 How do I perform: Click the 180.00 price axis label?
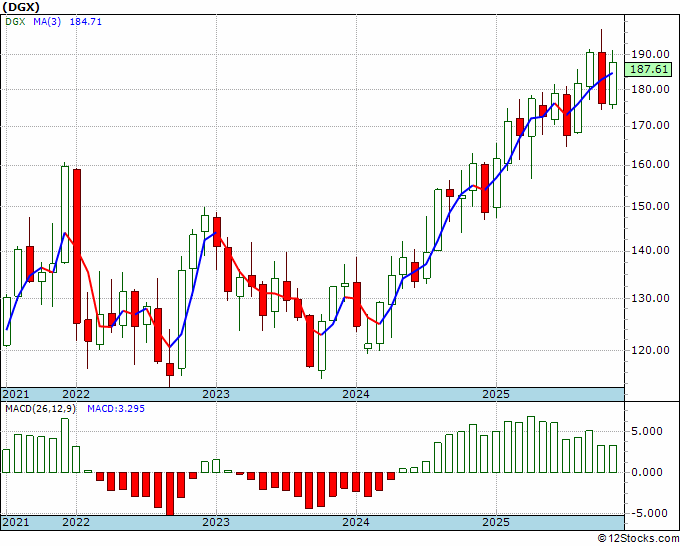tap(650, 90)
